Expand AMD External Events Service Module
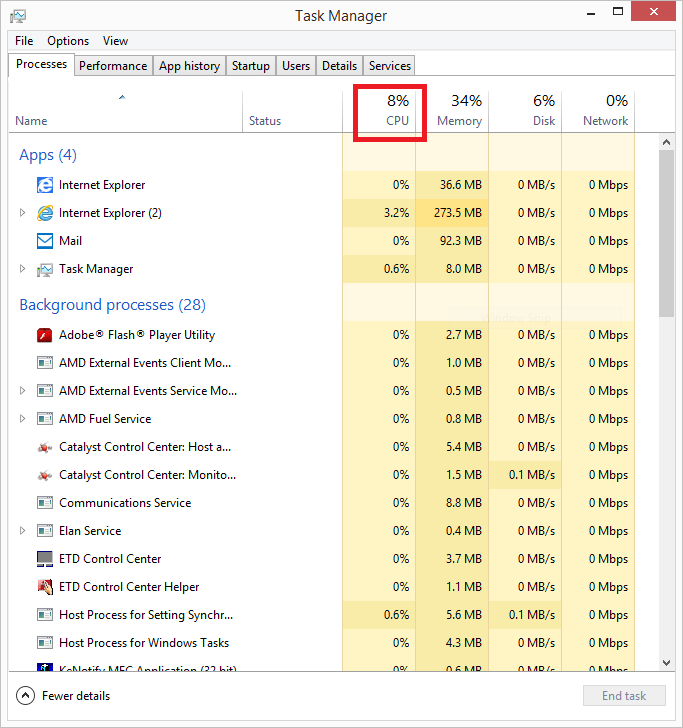 click(22, 390)
